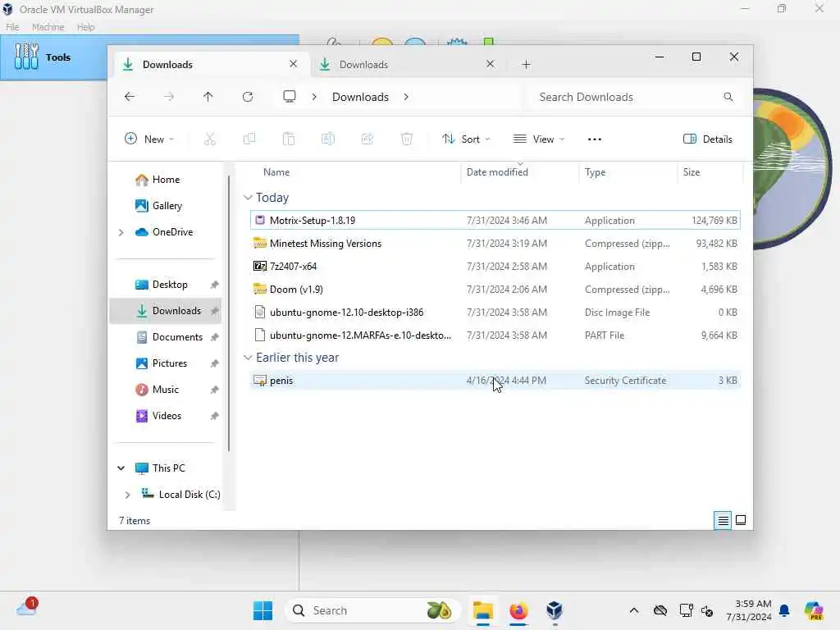
Task: Go back with the back arrow
Action: coord(129,97)
